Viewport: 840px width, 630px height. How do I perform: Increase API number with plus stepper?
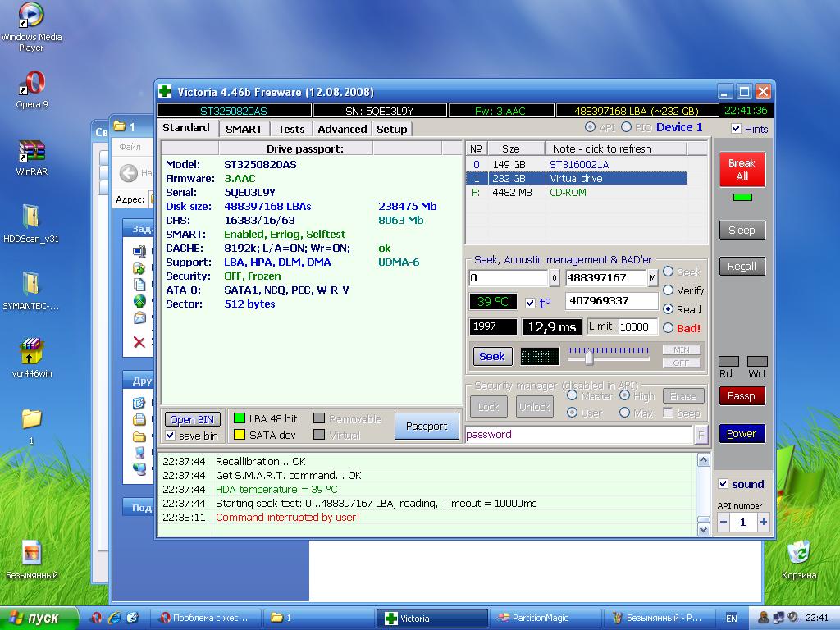[x=763, y=522]
